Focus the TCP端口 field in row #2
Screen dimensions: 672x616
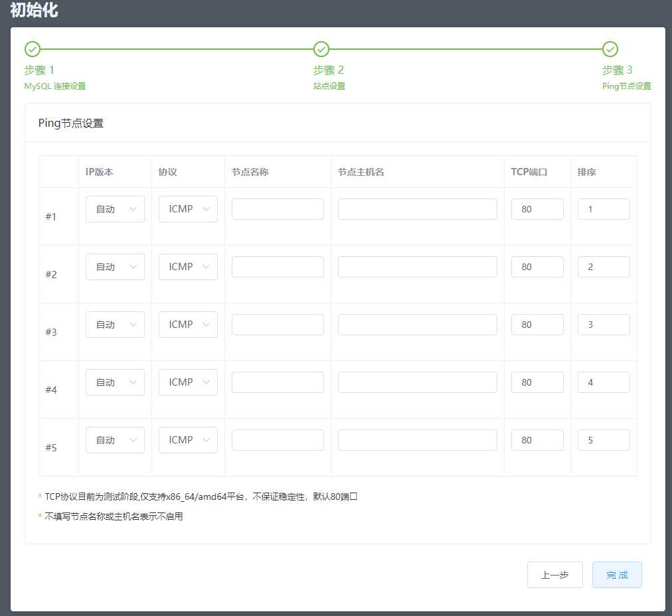[x=537, y=267]
